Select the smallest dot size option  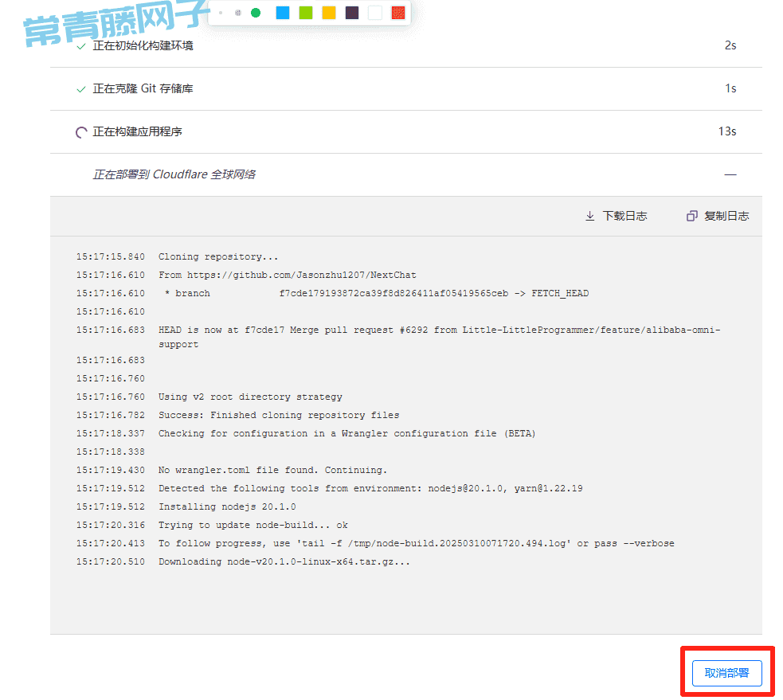(221, 13)
